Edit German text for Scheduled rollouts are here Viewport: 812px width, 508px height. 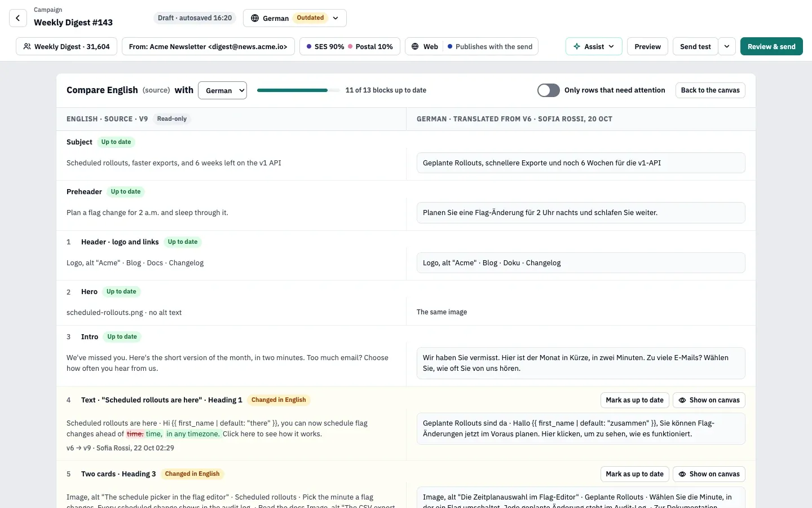[x=581, y=428]
